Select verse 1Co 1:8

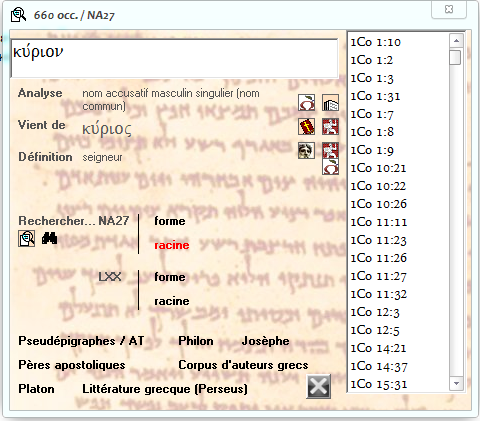(372, 132)
